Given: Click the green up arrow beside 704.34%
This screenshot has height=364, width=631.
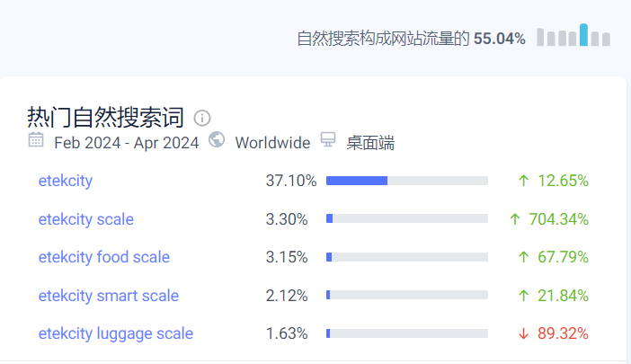Looking at the screenshot, I should [x=515, y=219].
